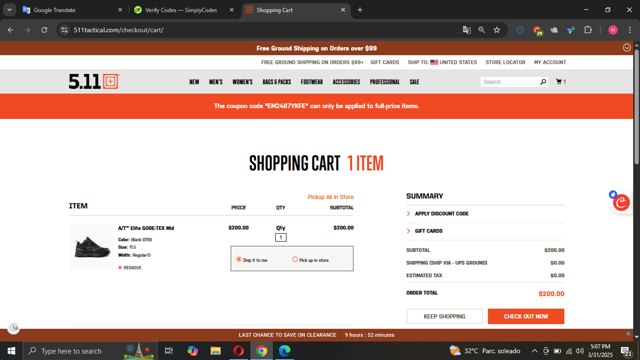Close the Shopping Cart tab
This screenshot has width=640, height=360.
(343, 10)
